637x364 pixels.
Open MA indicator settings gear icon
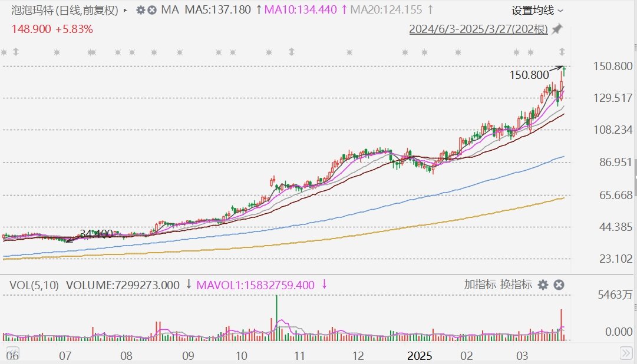point(141,10)
